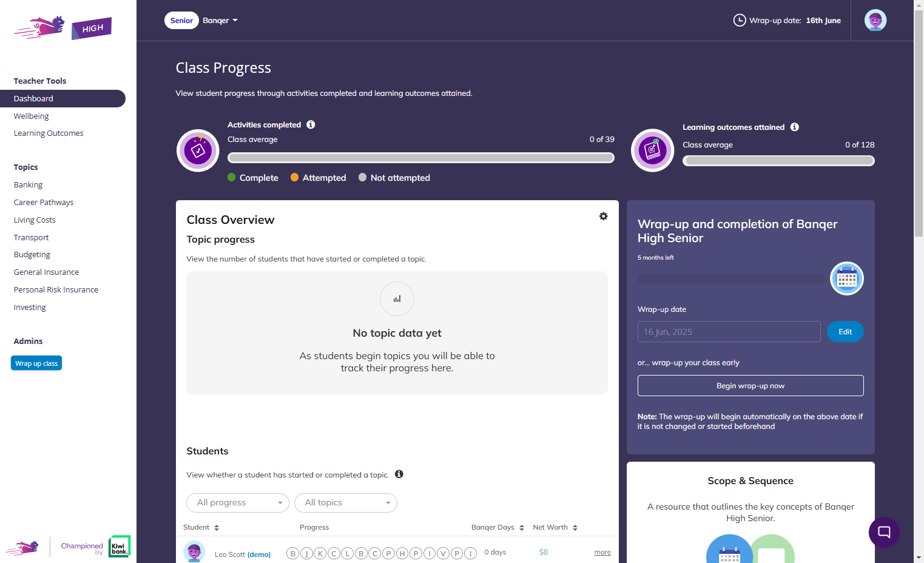Viewport: 924px width, 563px height.
Task: Expand the All progress filter dropdown
Action: click(x=237, y=503)
